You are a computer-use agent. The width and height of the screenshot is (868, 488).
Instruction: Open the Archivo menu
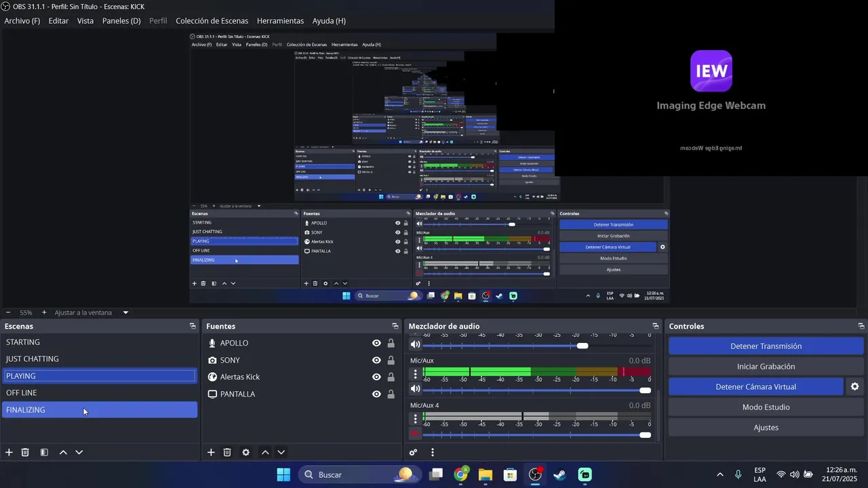click(22, 21)
